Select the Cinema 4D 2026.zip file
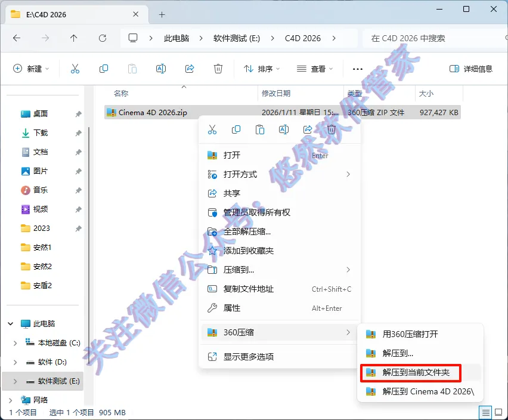 pyautogui.click(x=282, y=112)
